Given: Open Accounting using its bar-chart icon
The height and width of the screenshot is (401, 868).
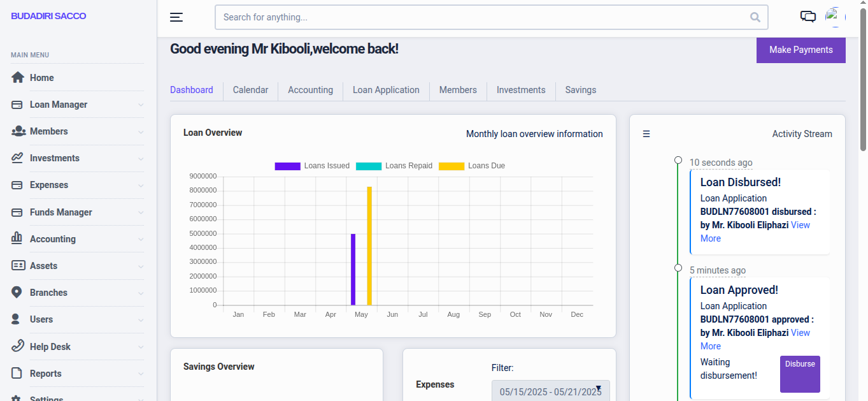Looking at the screenshot, I should [x=18, y=238].
